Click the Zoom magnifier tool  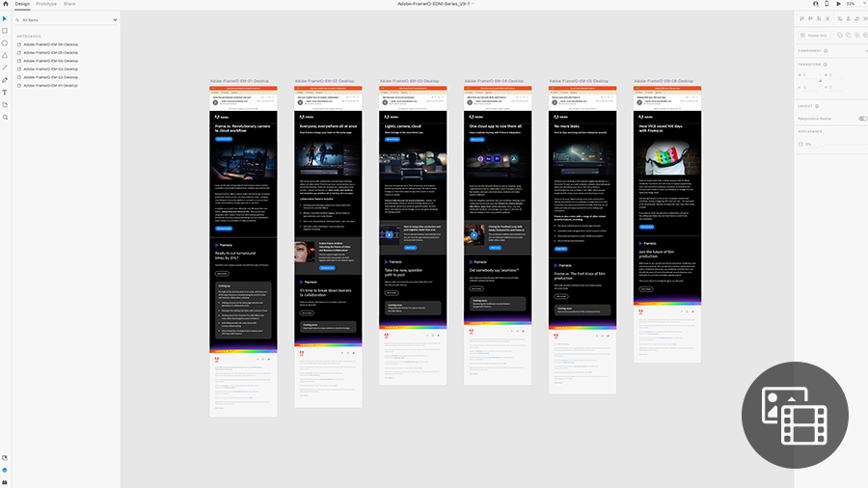pos(5,117)
